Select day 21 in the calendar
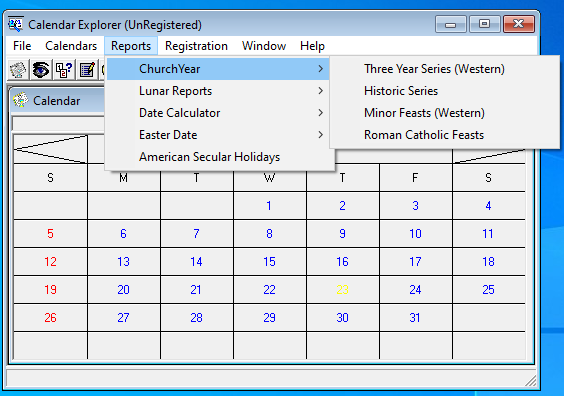Viewport: 564px width, 396px height. point(196,290)
